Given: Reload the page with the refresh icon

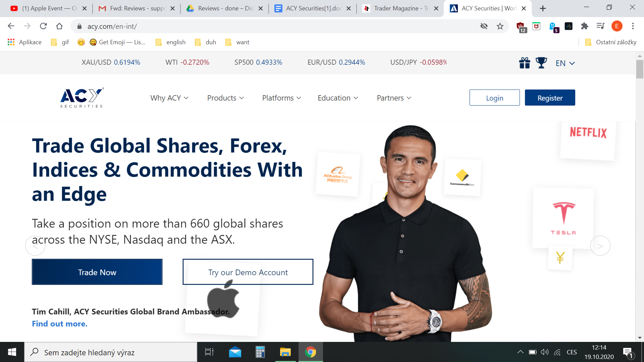Looking at the screenshot, I should point(43,26).
